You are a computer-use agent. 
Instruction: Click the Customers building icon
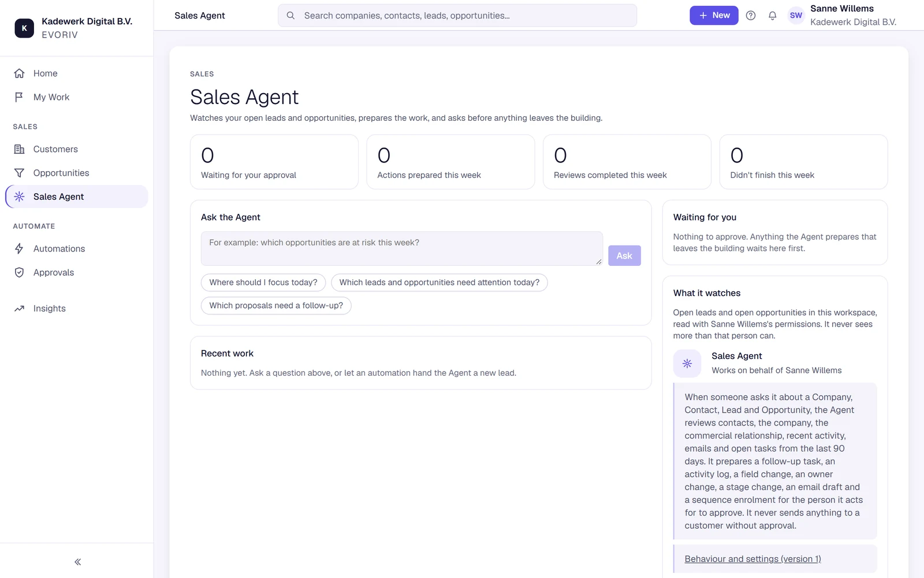coord(19,149)
